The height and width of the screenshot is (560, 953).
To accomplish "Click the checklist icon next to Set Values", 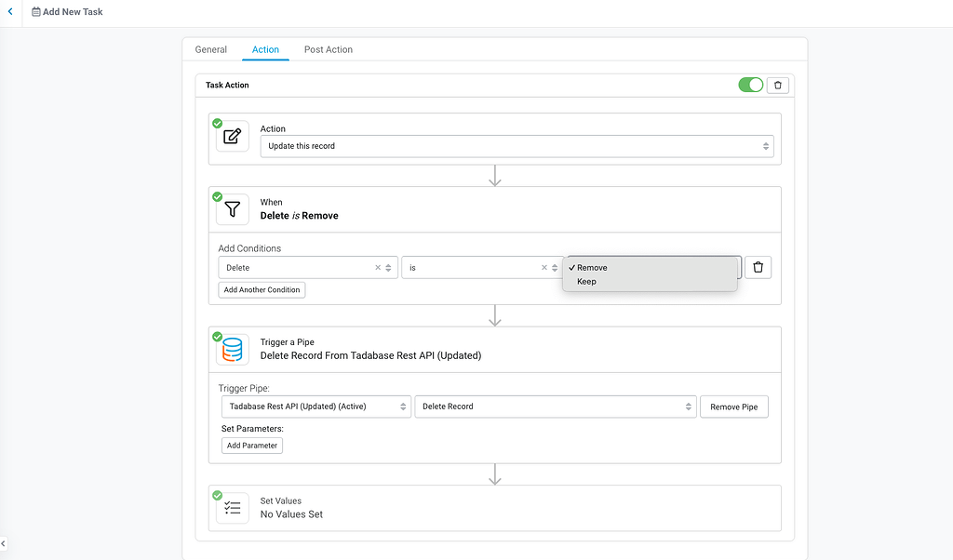I will 232,507.
